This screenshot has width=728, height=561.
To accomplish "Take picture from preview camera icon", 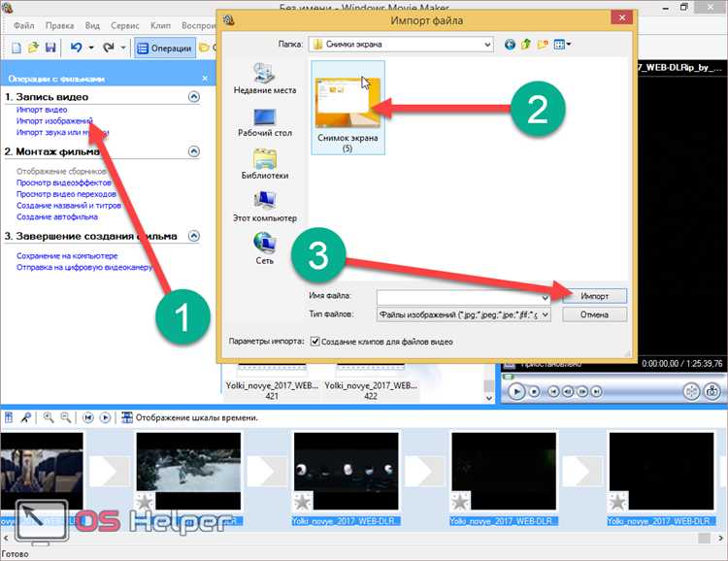I will coord(711,391).
